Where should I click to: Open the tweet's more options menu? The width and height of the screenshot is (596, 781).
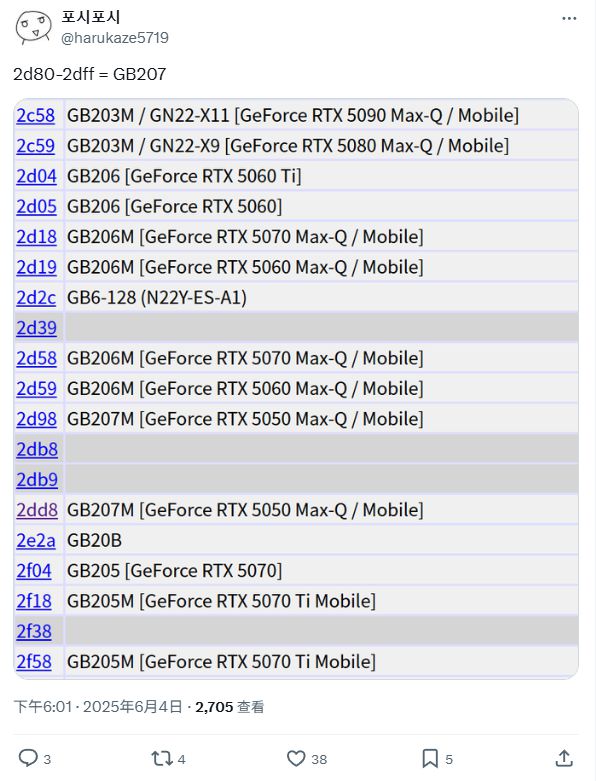point(569,18)
